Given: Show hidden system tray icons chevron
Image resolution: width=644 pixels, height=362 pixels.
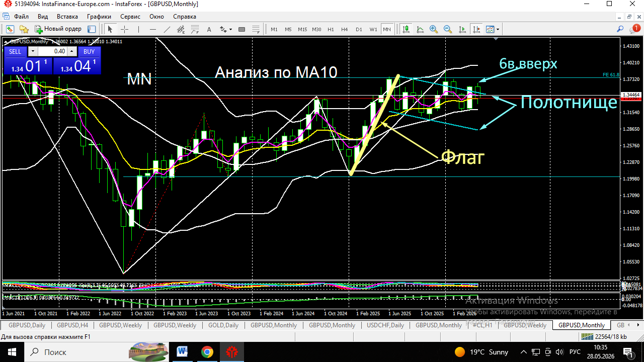Looking at the screenshot, I should pos(523,352).
